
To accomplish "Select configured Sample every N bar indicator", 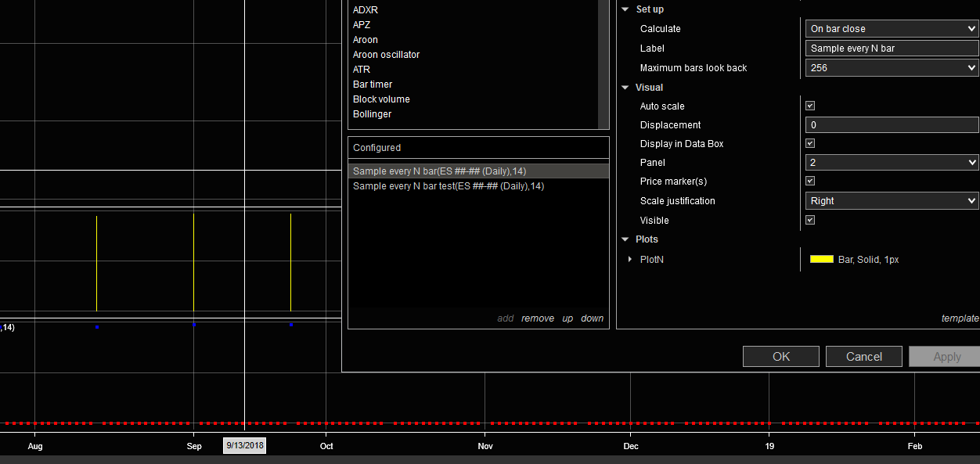I will coord(478,171).
